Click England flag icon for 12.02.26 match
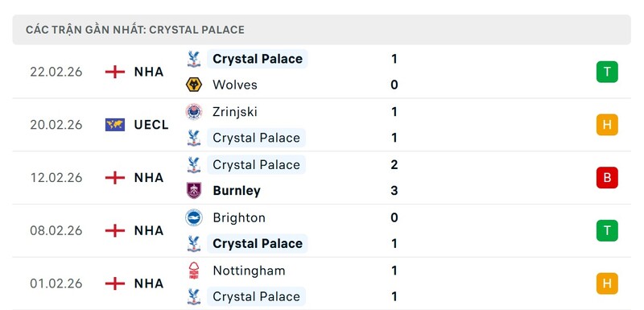644x310 pixels. 115,178
